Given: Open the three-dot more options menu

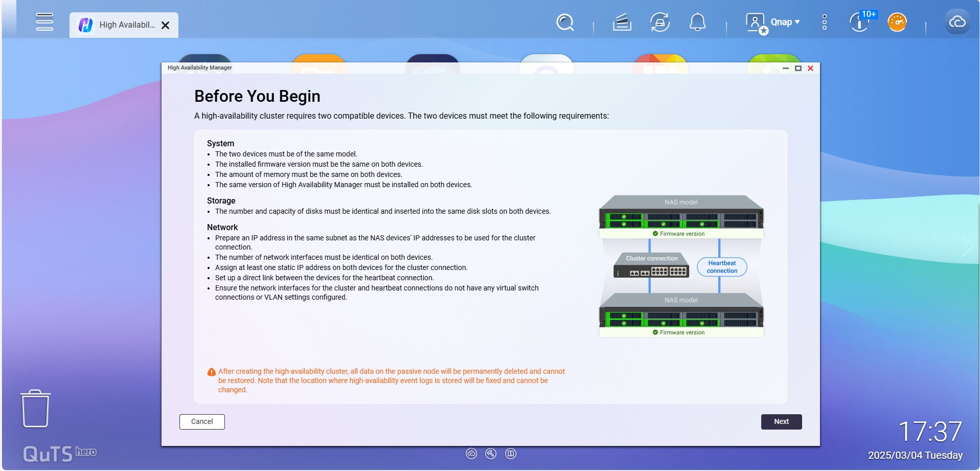Looking at the screenshot, I should point(825,22).
